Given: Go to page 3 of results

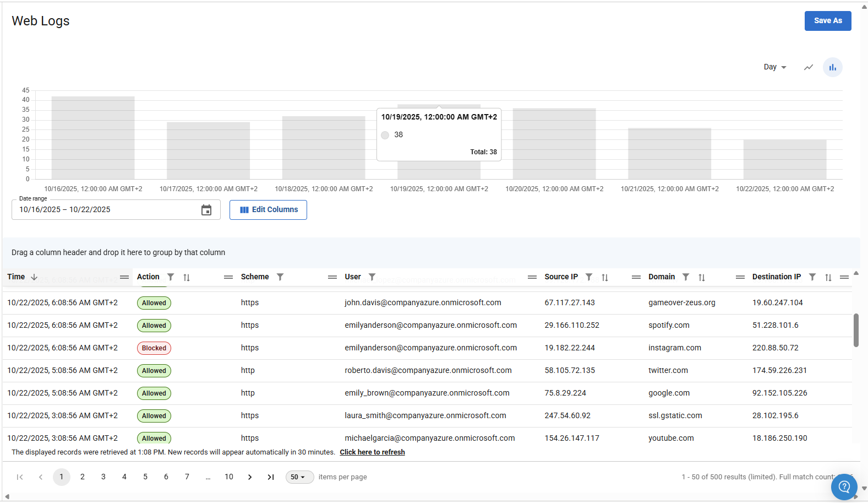Looking at the screenshot, I should tap(103, 477).
